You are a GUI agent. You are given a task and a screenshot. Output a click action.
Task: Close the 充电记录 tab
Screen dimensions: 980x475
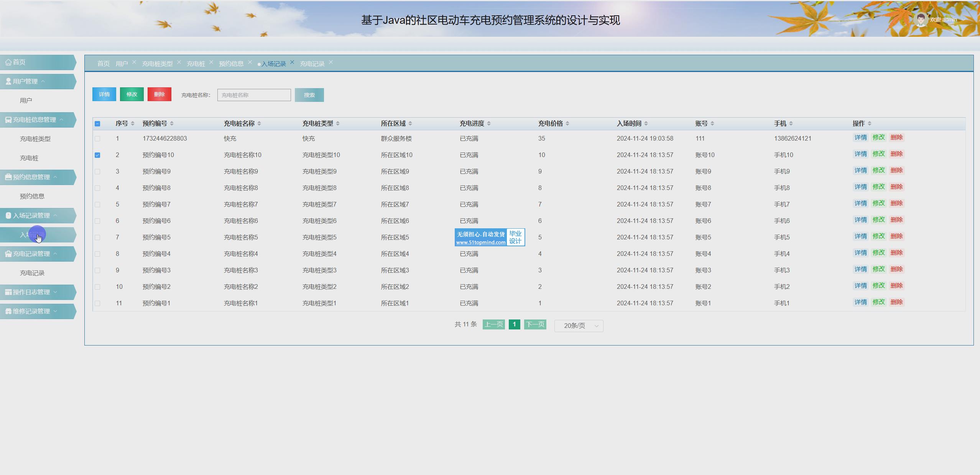[x=331, y=62]
